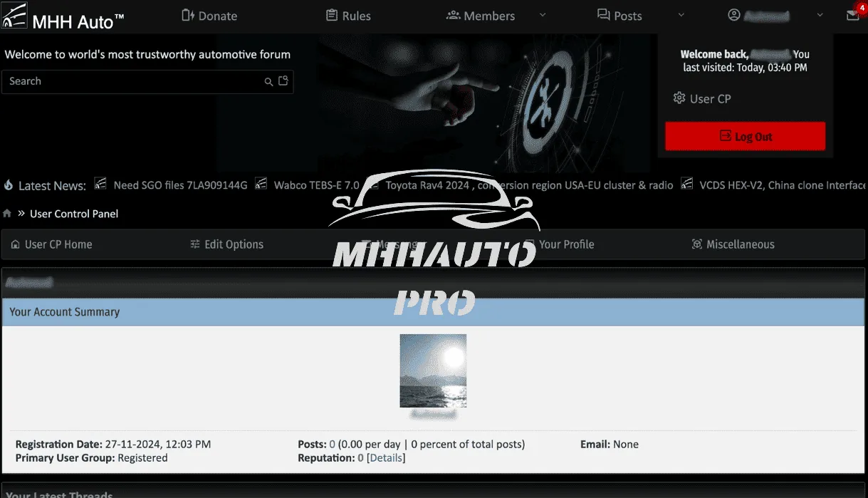Open the mail inbox envelope icon
Viewport: 868px width, 498px height.
(852, 16)
